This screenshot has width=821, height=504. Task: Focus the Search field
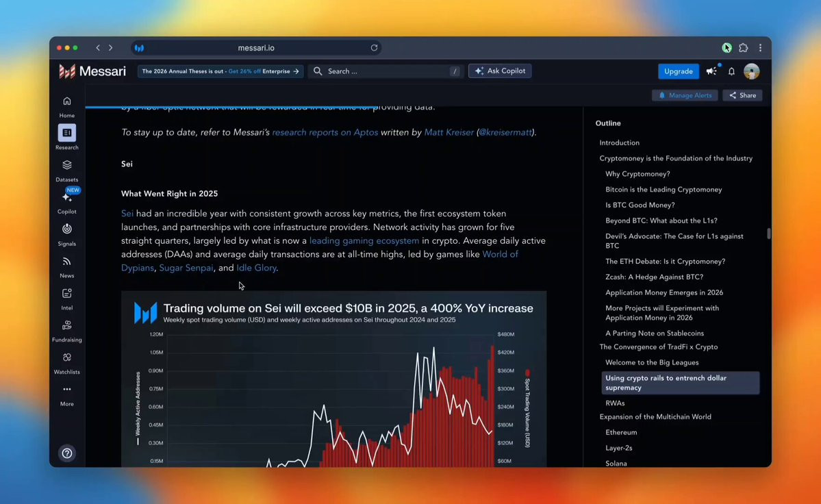pos(386,71)
